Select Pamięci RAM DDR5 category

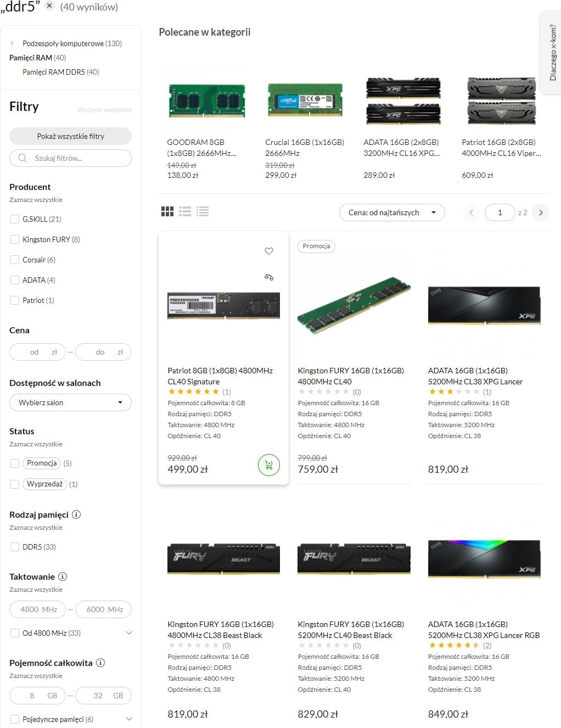click(x=60, y=72)
